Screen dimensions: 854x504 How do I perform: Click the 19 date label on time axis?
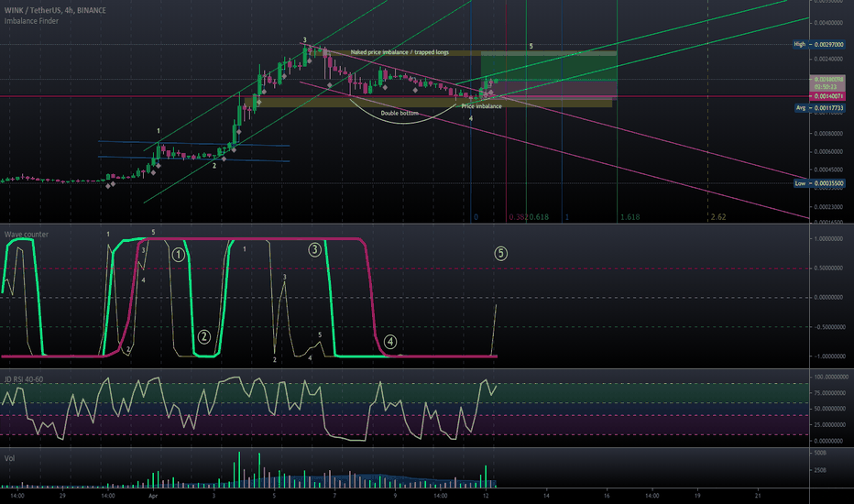(697, 496)
